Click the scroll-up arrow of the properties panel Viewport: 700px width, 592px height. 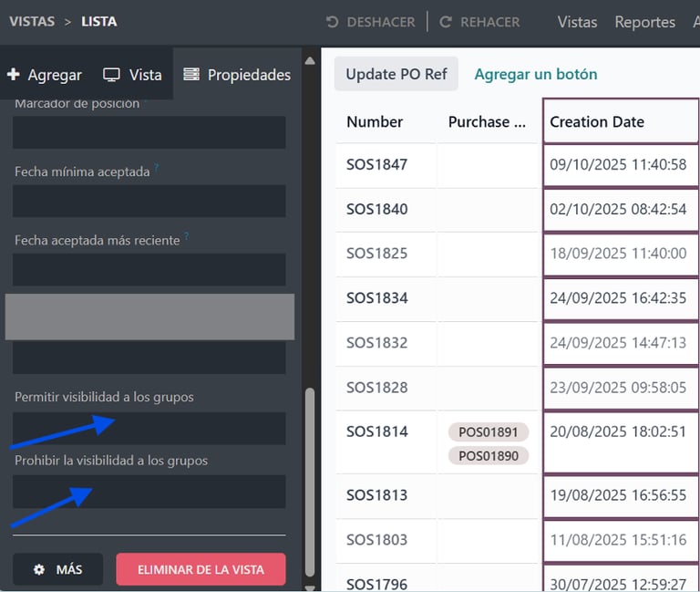click(x=310, y=60)
